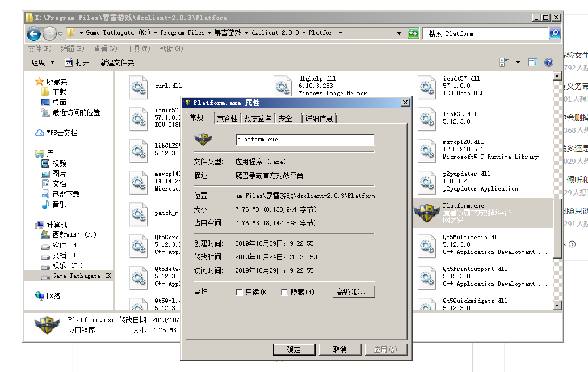
Task: Select the libEGL.dll file icon
Action: [x=427, y=119]
